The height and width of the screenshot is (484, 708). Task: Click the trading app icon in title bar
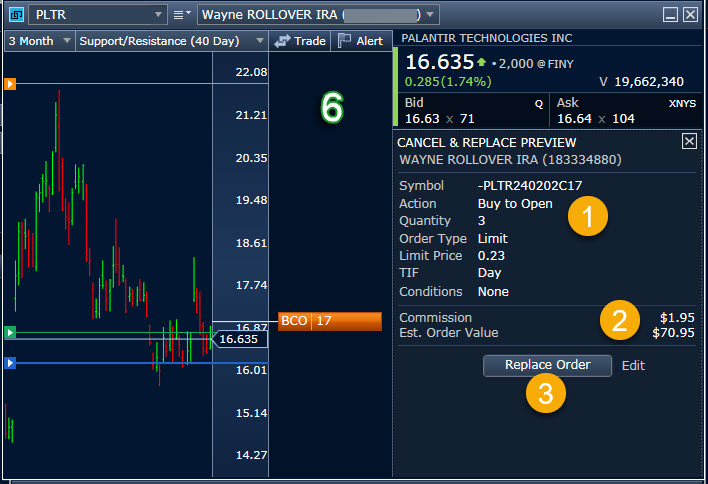(13, 14)
